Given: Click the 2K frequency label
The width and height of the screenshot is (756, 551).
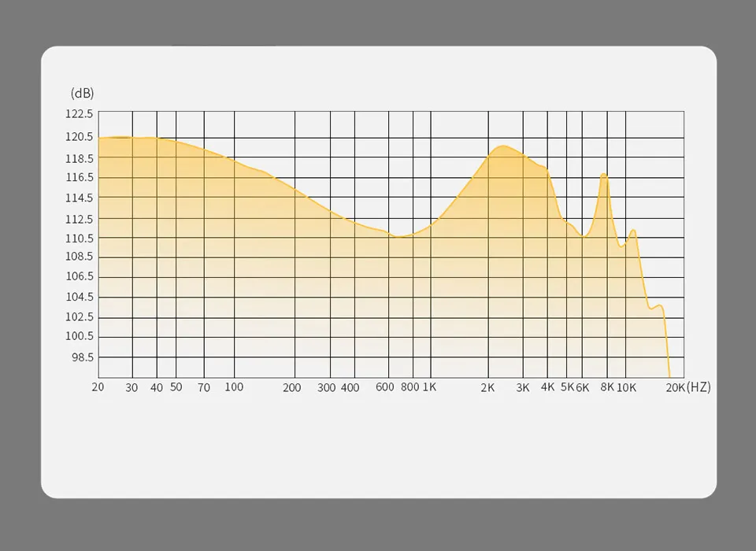Looking at the screenshot, I should [x=487, y=387].
